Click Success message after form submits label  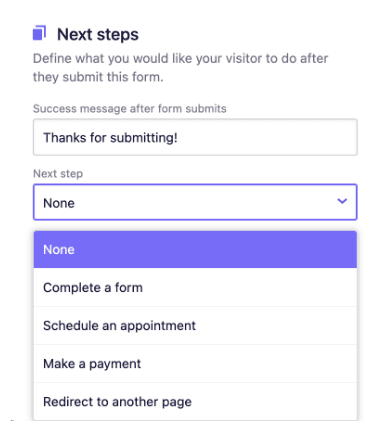click(130, 108)
